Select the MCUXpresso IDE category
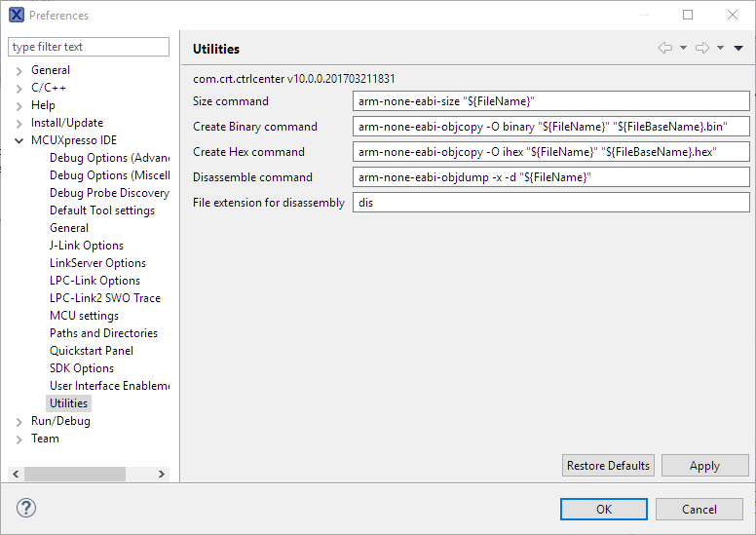The width and height of the screenshot is (756, 535). click(74, 140)
